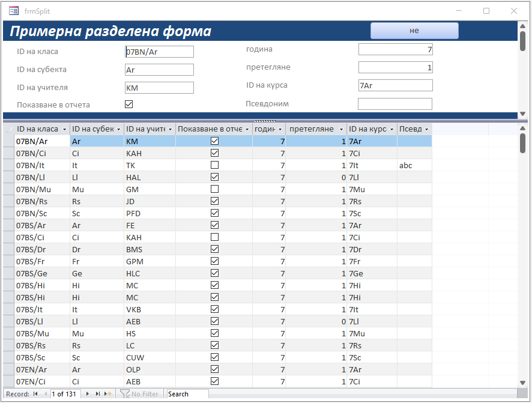The image size is (532, 403).
Task: Select all rows via datasheet corner selector
Action: click(9, 129)
